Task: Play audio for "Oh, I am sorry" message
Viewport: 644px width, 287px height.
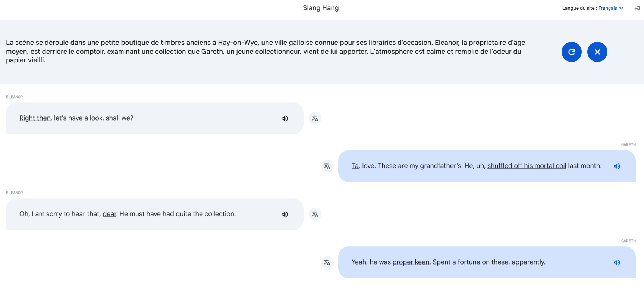Action: [285, 214]
